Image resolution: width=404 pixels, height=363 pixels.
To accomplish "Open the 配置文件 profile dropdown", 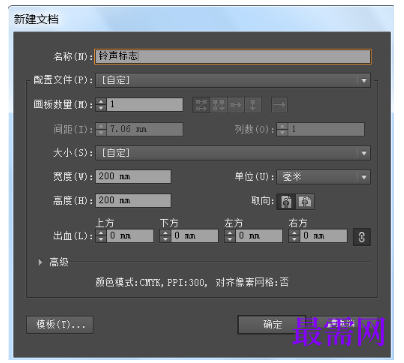I will (233, 80).
